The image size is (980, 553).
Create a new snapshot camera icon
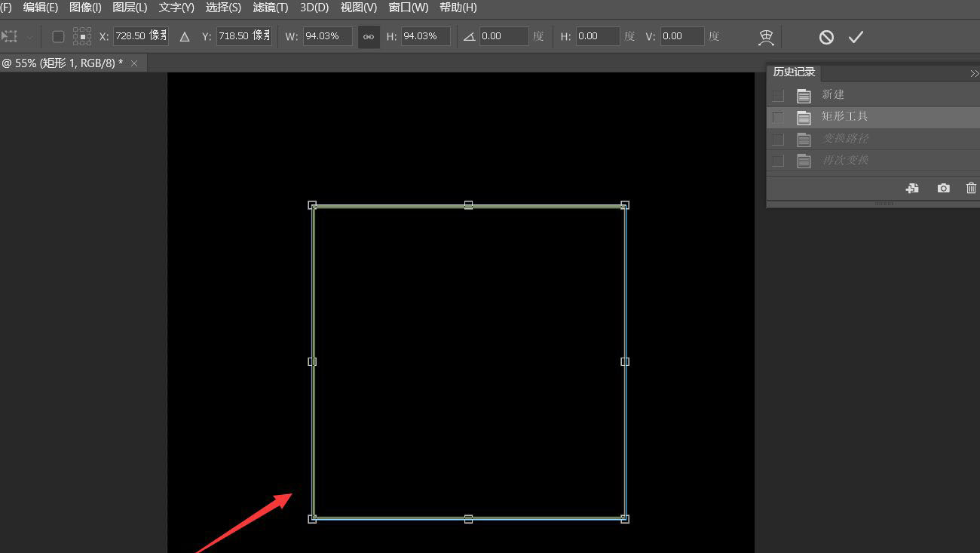point(944,189)
